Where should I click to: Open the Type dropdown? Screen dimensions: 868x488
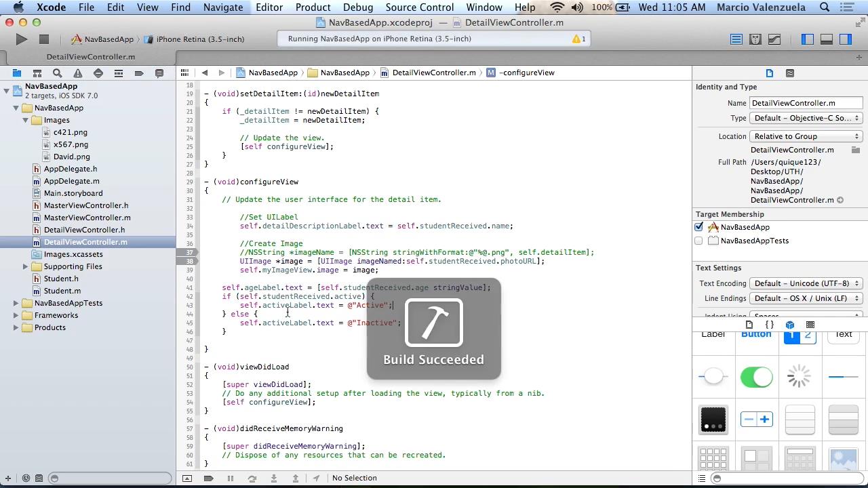click(x=806, y=118)
